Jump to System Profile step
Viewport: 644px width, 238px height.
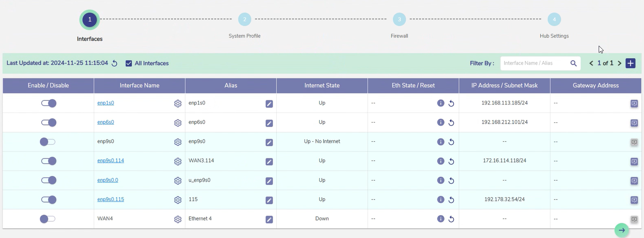[x=244, y=20]
